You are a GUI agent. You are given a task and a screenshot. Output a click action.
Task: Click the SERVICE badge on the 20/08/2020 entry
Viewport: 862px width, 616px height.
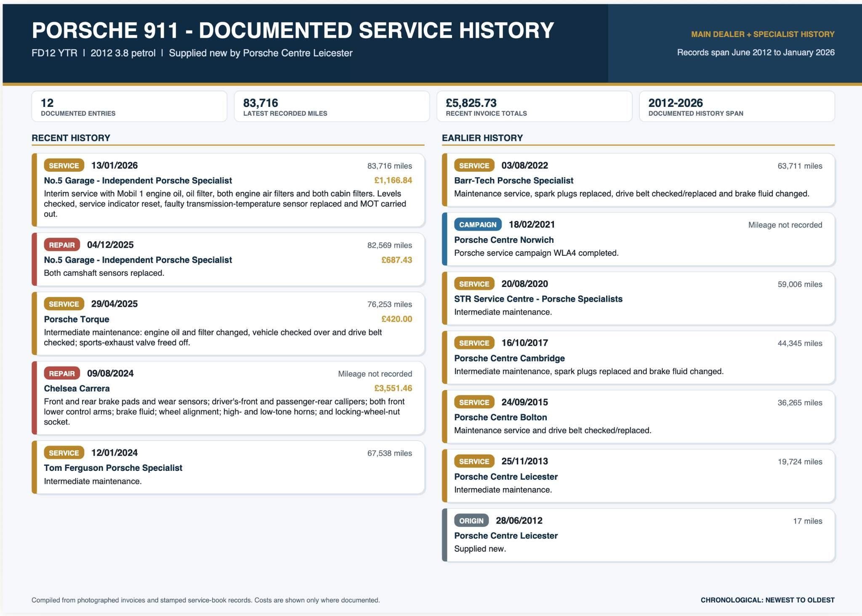coord(474,284)
